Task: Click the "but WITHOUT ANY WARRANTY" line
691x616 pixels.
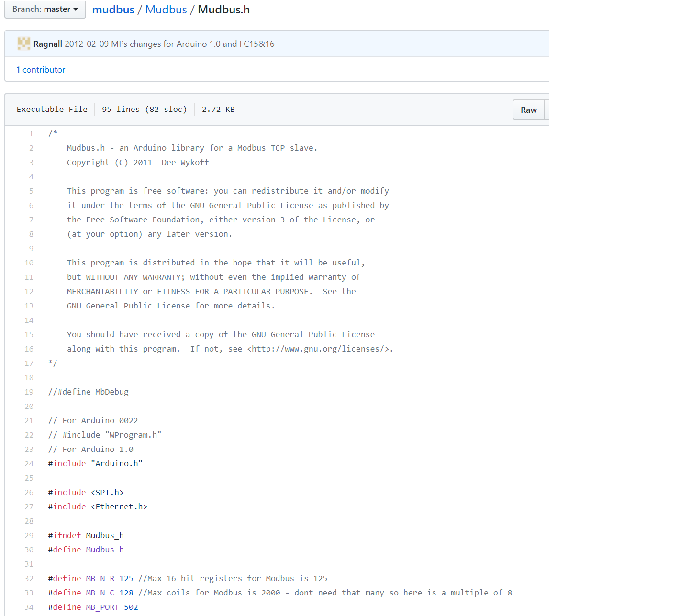Action: click(x=213, y=277)
